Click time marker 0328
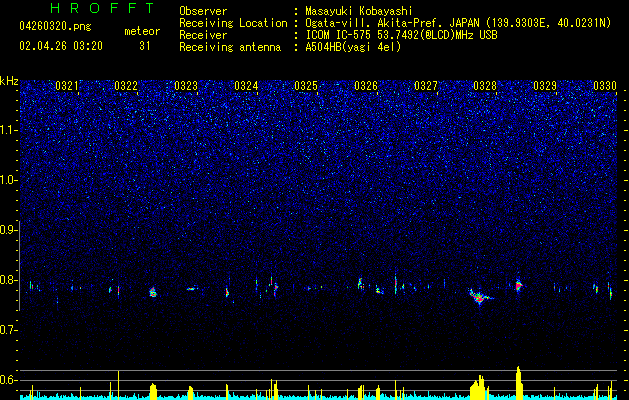 click(485, 86)
